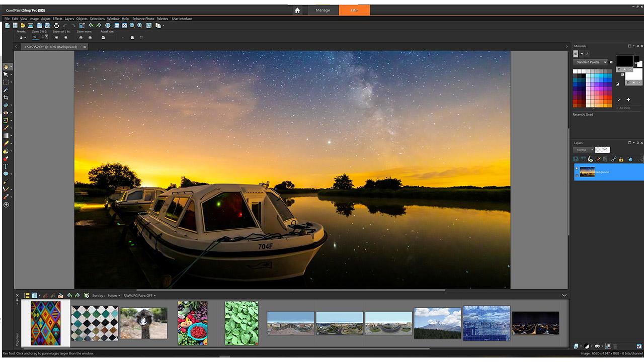Open the Sort by Folder dropdown
The image size is (644, 362).
[x=113, y=296]
